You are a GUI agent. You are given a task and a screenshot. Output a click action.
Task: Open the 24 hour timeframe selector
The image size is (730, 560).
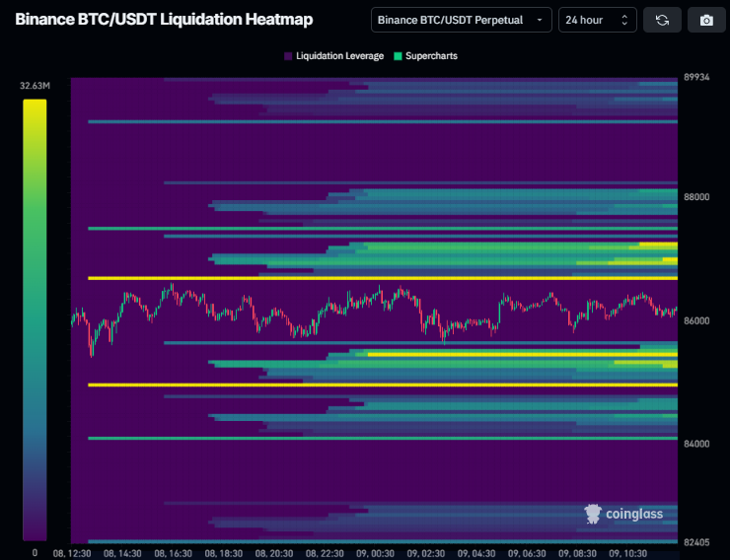click(597, 20)
